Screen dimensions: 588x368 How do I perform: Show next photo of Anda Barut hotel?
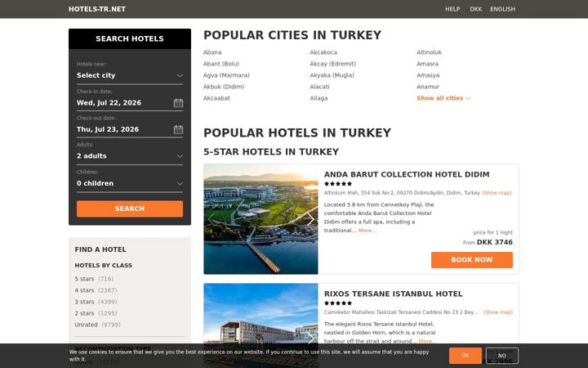(x=310, y=219)
